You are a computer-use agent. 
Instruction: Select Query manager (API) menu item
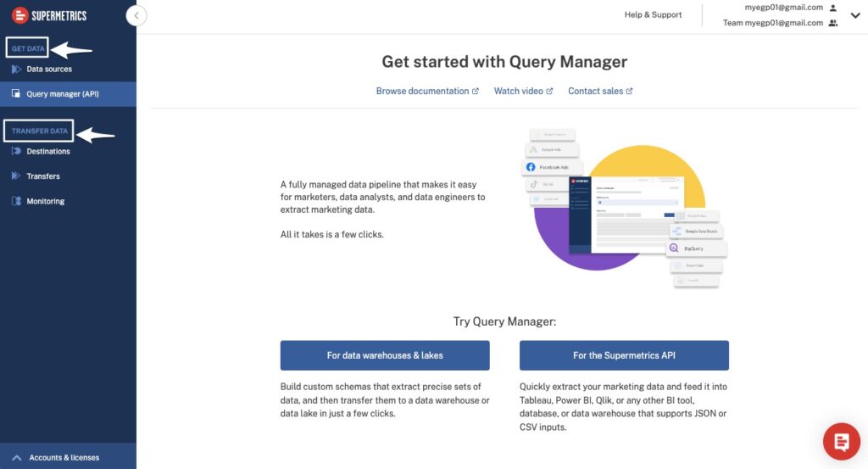(x=68, y=94)
